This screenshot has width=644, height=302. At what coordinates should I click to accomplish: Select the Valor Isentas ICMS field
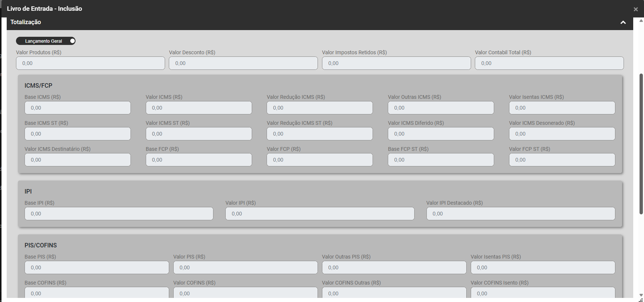pyautogui.click(x=561, y=108)
